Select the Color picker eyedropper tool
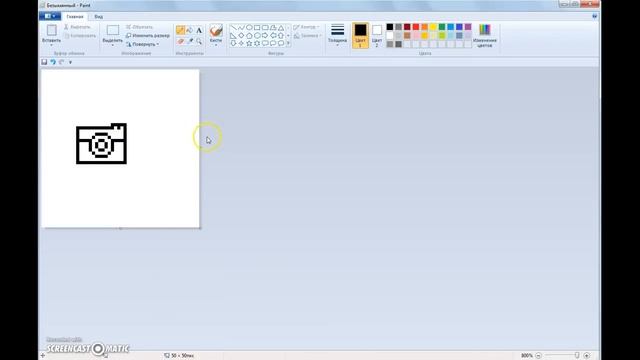This screenshot has height=360, width=640. tap(190, 41)
